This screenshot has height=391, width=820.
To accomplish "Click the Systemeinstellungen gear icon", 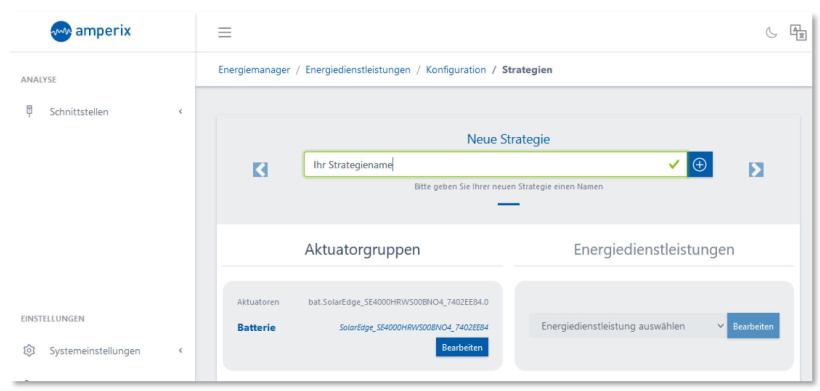I will point(29,350).
